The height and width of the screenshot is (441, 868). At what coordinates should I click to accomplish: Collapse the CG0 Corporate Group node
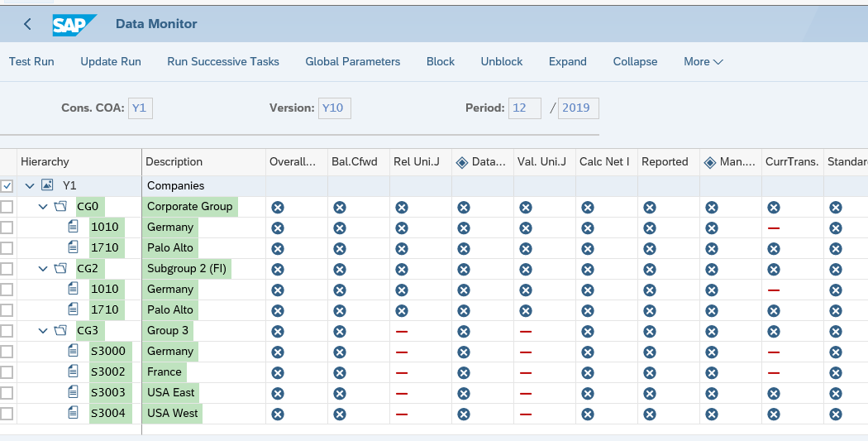tap(43, 207)
